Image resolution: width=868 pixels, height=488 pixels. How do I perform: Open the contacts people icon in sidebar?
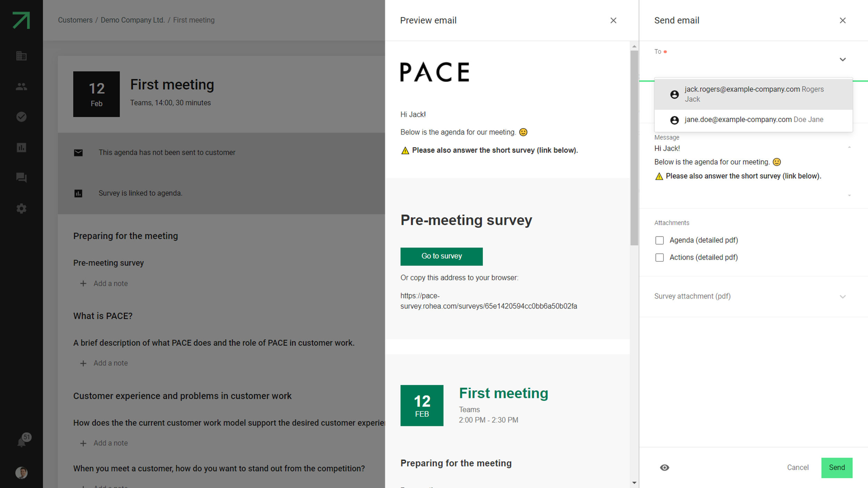(x=21, y=86)
